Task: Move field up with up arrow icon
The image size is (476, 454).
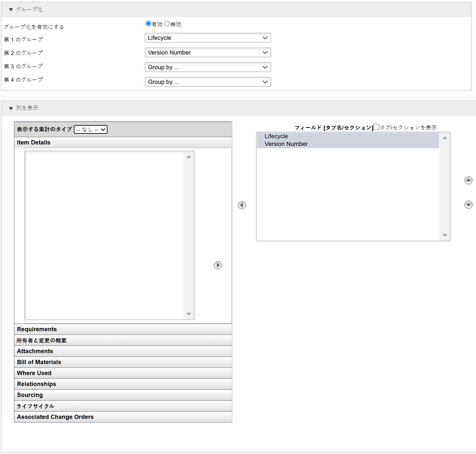Action: 469,180
